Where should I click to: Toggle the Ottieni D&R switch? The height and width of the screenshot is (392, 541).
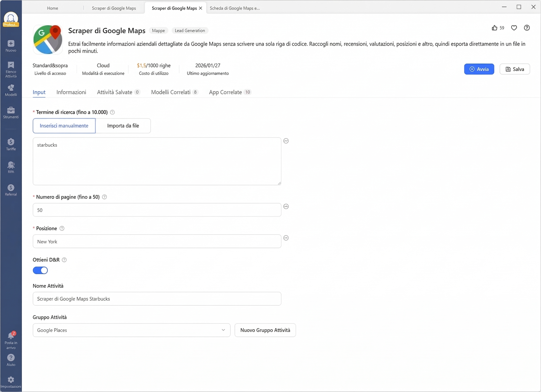(x=40, y=270)
